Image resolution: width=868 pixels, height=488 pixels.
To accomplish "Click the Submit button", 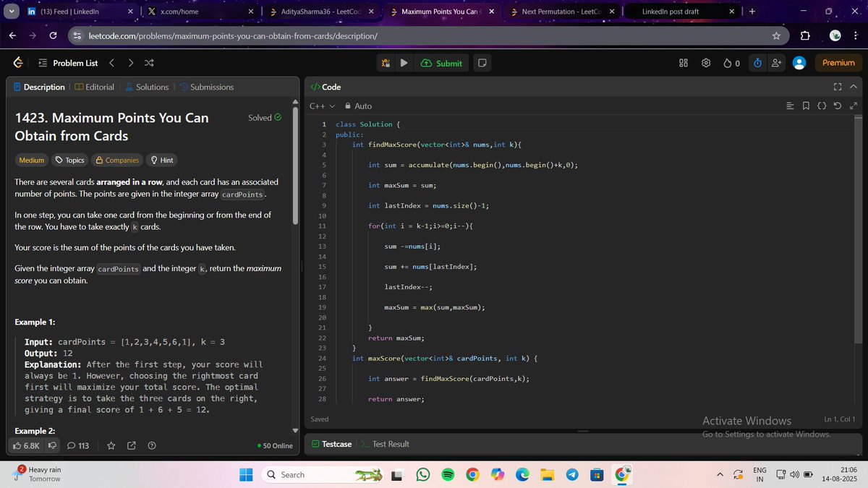I will pyautogui.click(x=441, y=63).
